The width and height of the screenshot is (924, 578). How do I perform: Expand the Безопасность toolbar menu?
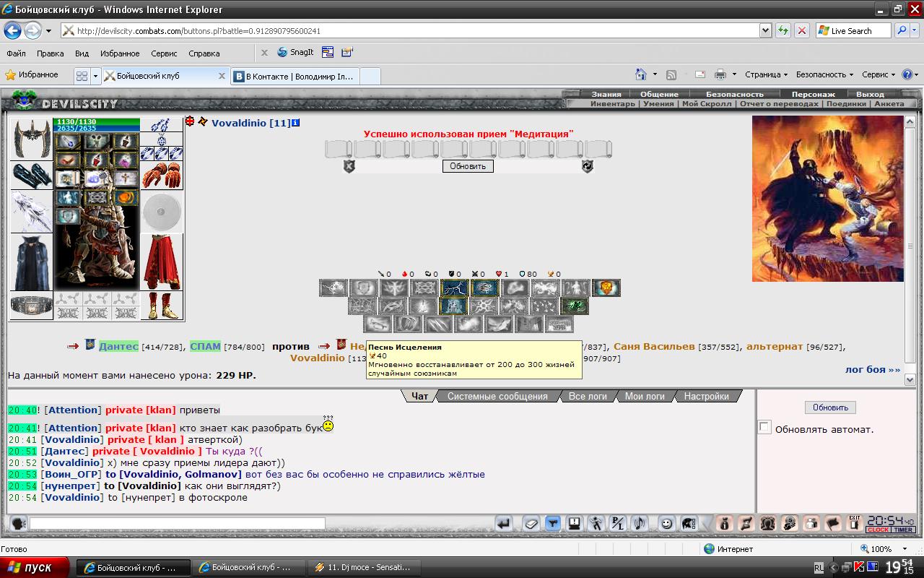pyautogui.click(x=824, y=74)
